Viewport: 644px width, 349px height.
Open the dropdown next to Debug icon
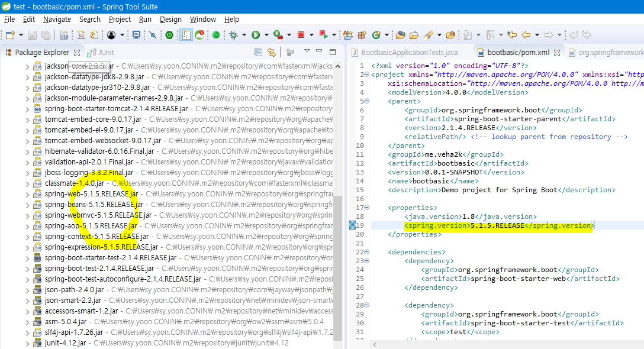[244, 35]
